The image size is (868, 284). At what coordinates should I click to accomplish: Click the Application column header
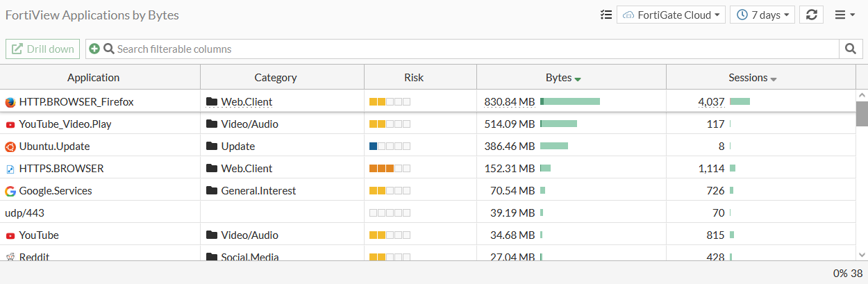point(93,78)
